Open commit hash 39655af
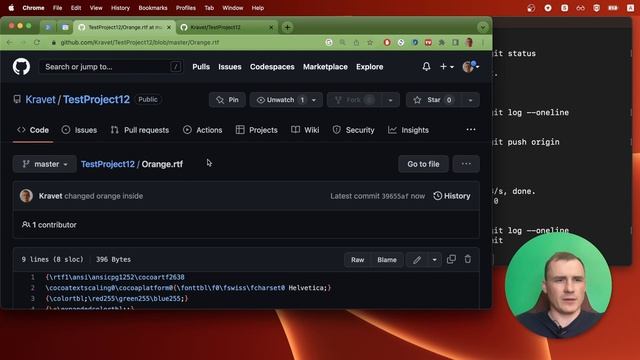Image resolution: width=640 pixels, height=360 pixels. pos(395,196)
